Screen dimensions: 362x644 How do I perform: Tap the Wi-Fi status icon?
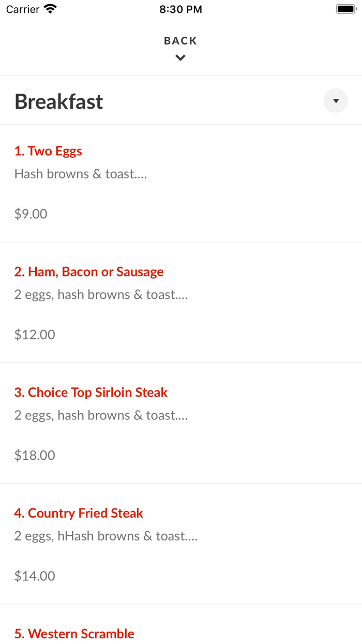[51, 9]
